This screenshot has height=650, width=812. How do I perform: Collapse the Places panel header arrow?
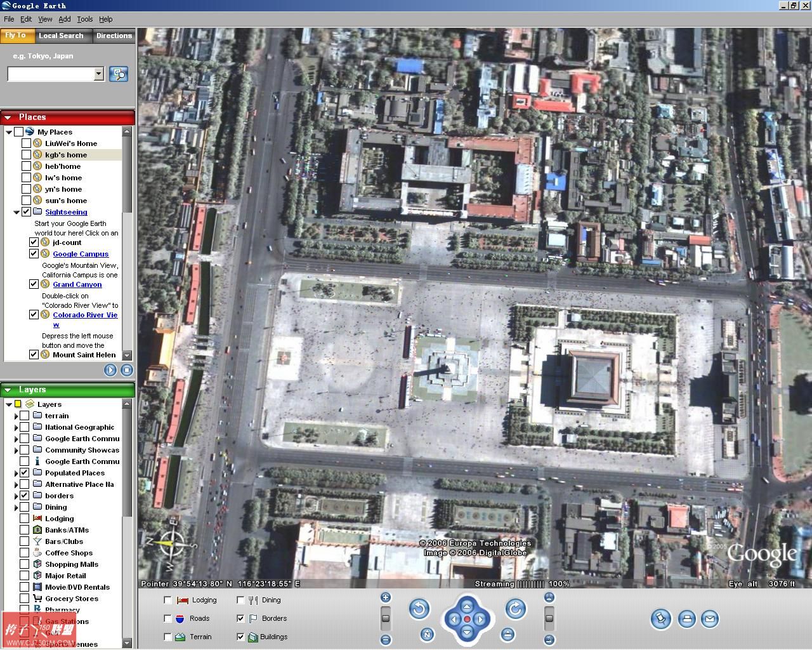8,117
